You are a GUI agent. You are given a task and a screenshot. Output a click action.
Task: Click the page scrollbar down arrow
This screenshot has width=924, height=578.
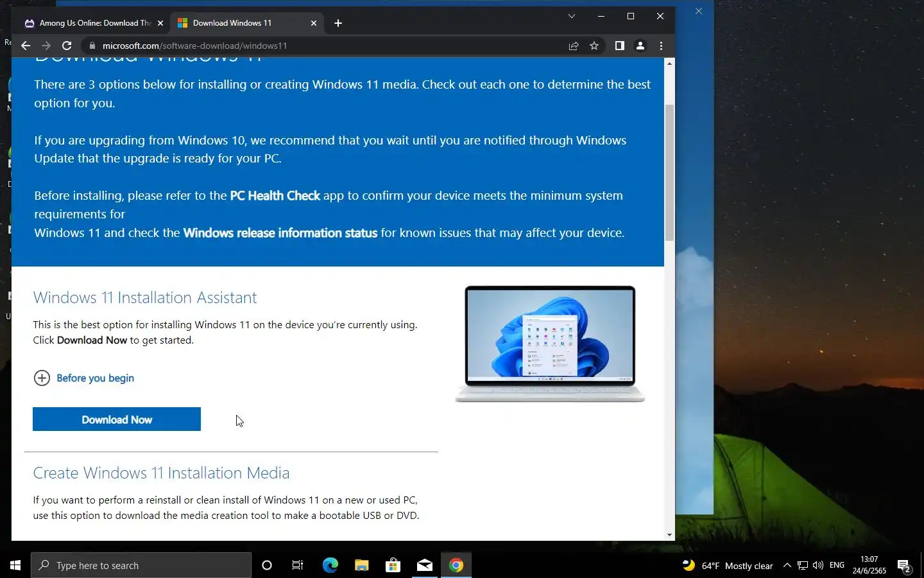coord(669,534)
